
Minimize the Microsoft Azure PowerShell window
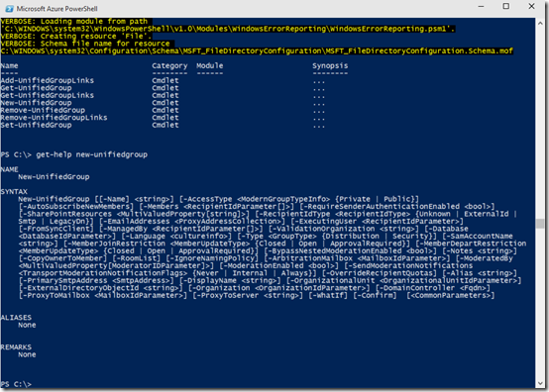[x=481, y=6]
